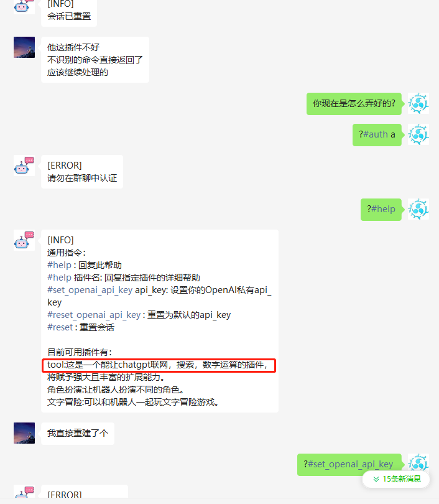439x504 pixels.
Task: Click the night-sky avatar beside 他这插件不好
Action: [x=24, y=47]
